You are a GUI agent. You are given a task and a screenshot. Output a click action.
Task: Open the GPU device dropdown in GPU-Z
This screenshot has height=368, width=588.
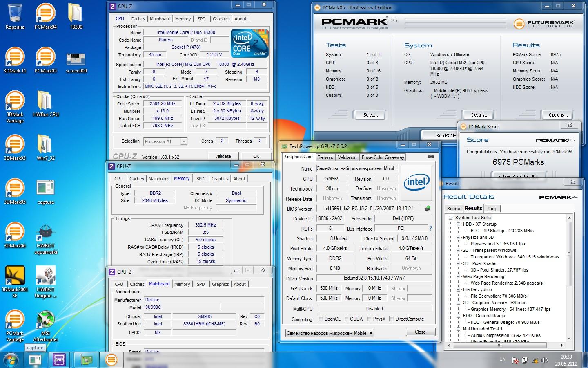coord(330,333)
